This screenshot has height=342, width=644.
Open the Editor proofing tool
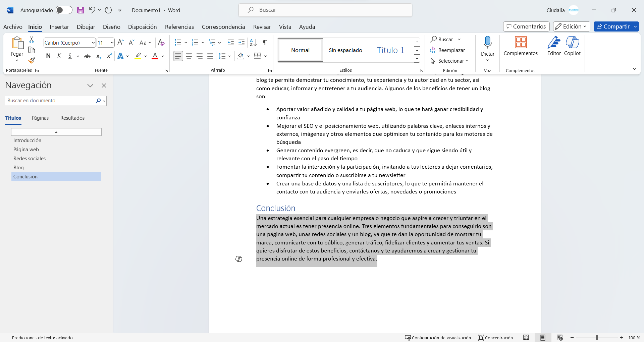click(554, 46)
